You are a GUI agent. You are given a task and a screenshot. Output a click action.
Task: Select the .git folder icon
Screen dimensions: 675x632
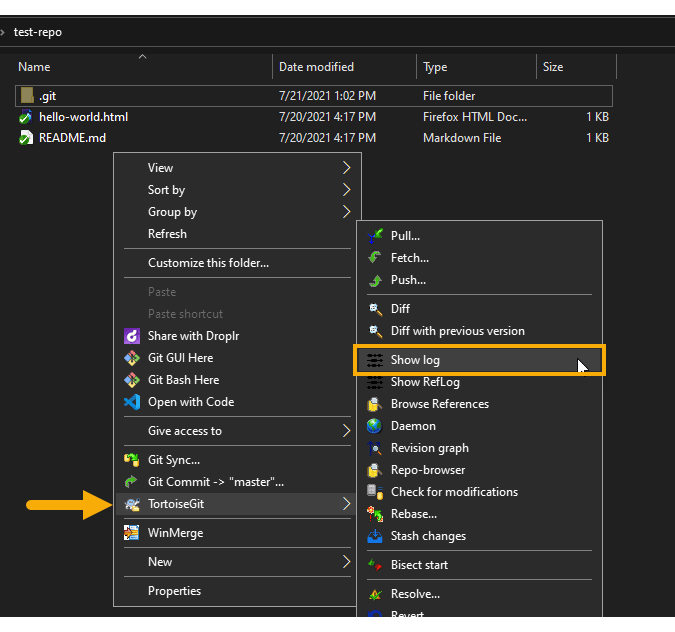pos(27,96)
